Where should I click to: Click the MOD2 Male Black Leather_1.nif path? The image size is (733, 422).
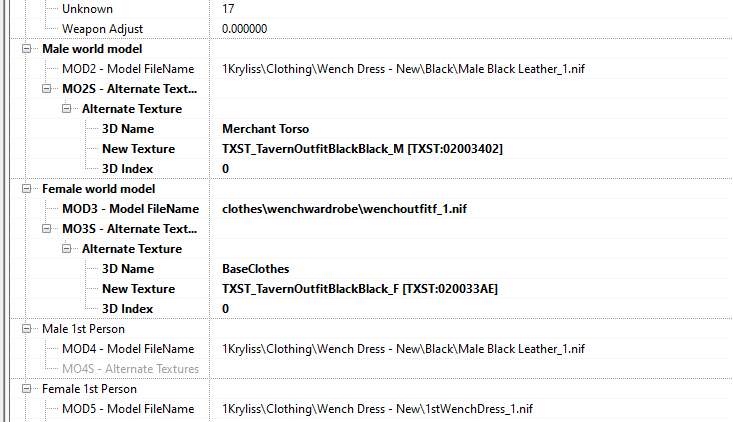coord(403,69)
